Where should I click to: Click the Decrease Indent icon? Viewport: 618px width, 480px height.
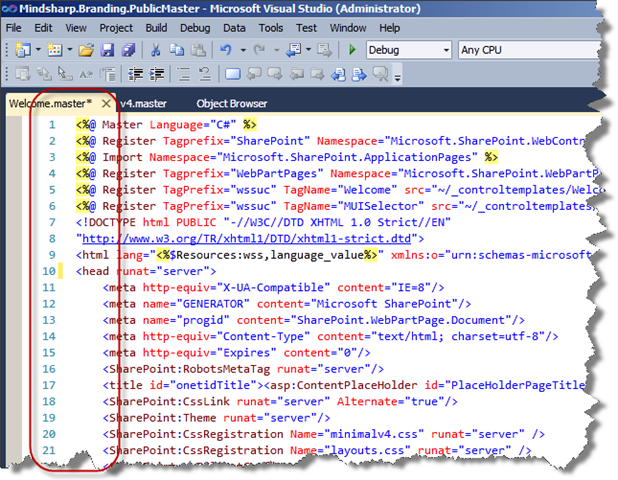click(136, 73)
